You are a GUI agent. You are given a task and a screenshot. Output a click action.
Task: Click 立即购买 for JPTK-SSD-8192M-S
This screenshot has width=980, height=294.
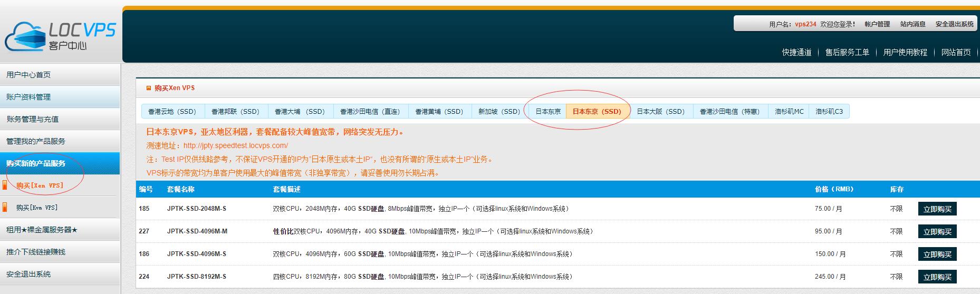pos(937,277)
